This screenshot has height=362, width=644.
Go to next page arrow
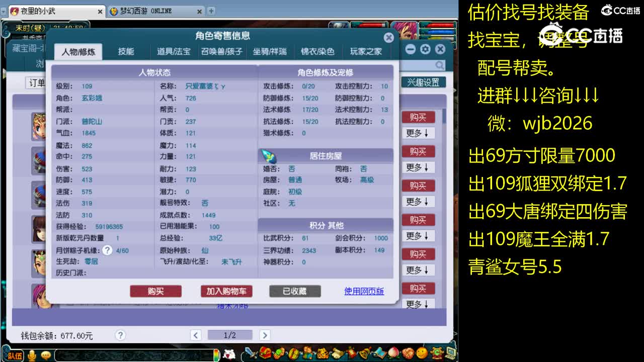coord(265,335)
